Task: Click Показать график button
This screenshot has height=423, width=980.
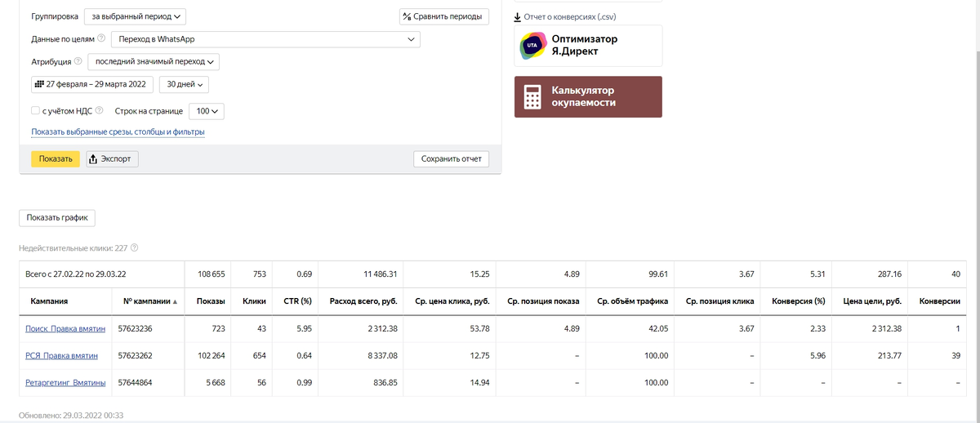Action: click(57, 218)
